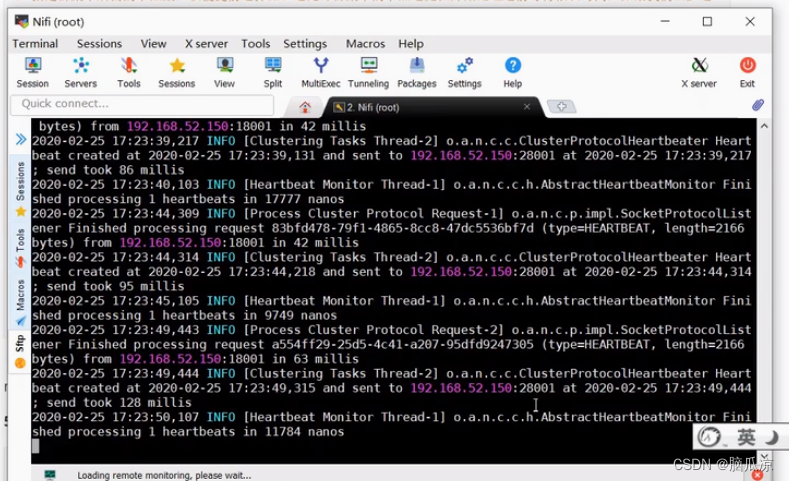The height and width of the screenshot is (481, 789).
Task: Open the View menu
Action: tap(153, 44)
